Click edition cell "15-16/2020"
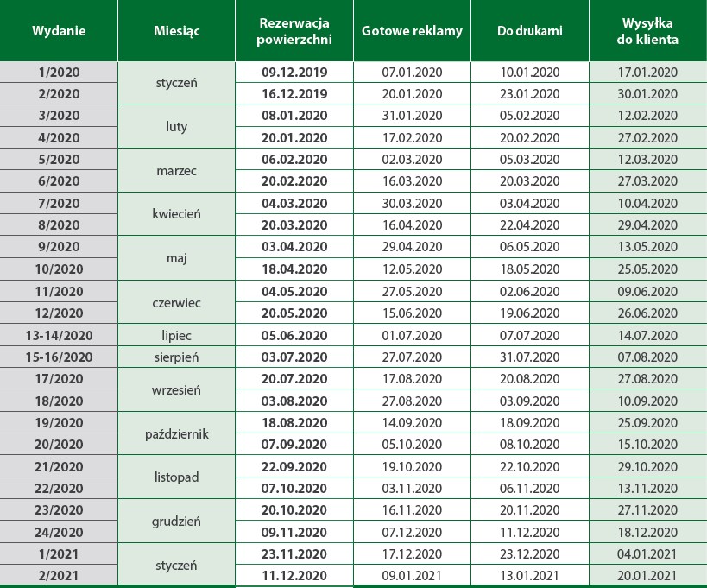707x588 pixels. (59, 357)
